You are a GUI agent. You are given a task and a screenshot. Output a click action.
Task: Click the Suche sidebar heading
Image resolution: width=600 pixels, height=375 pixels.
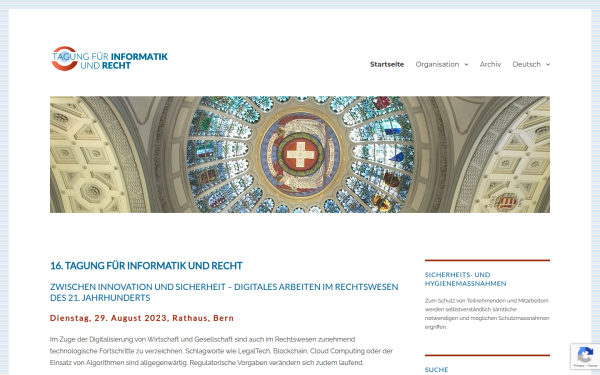(x=436, y=370)
